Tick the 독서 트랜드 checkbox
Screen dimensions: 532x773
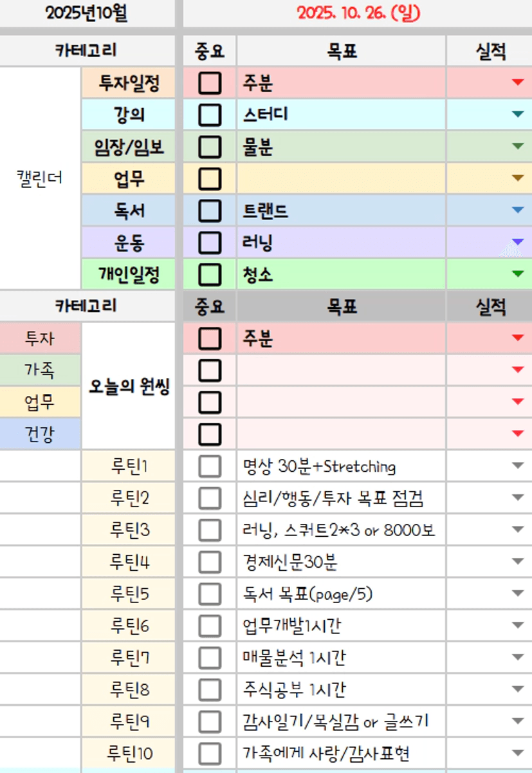210,211
